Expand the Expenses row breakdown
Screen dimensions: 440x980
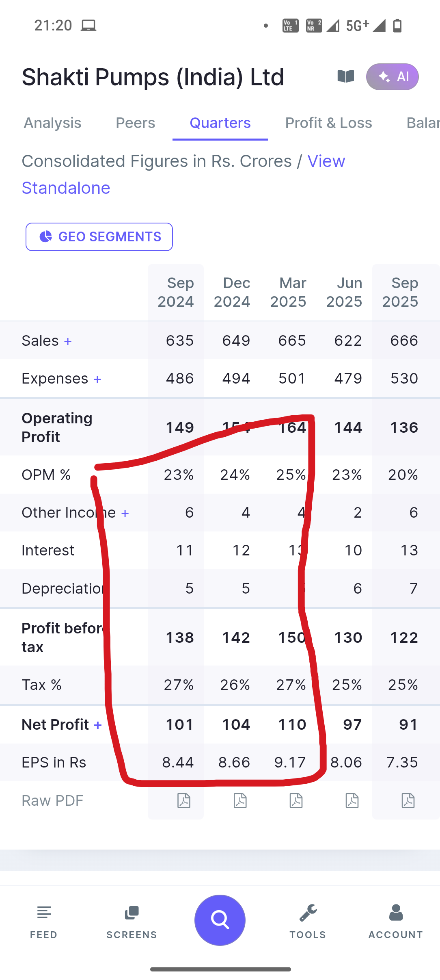pyautogui.click(x=97, y=379)
